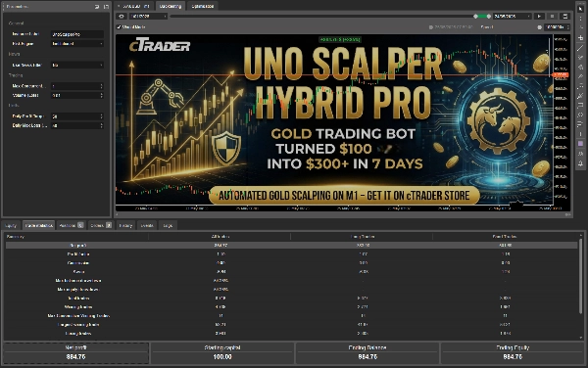Switch to the Optimization tab
The height and width of the screenshot is (368, 588).
[x=203, y=7]
